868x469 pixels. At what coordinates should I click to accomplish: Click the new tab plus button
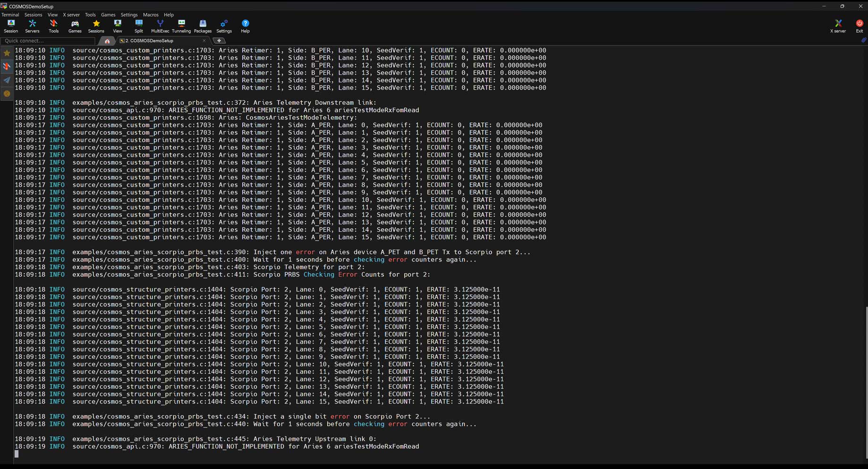[x=219, y=41]
